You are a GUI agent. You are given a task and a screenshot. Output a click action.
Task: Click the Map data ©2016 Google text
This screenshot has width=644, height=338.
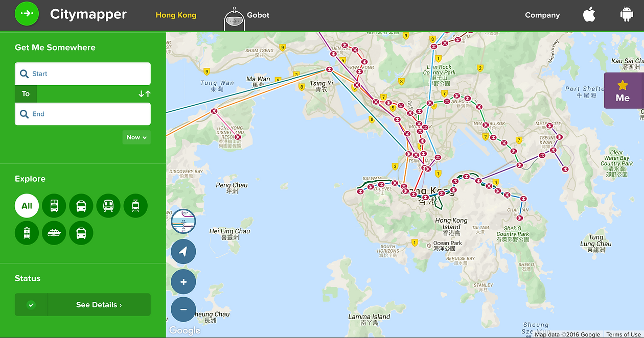[567, 335]
